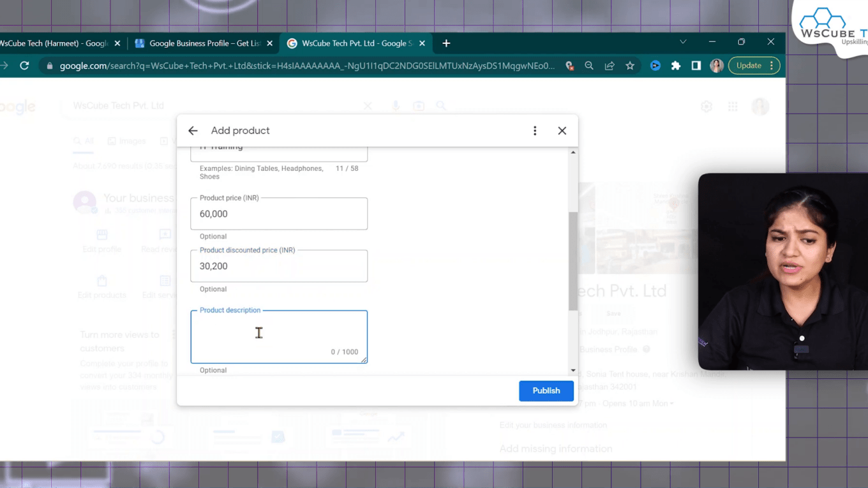
Task: Open the Add product three-dot menu
Action: [x=535, y=131]
